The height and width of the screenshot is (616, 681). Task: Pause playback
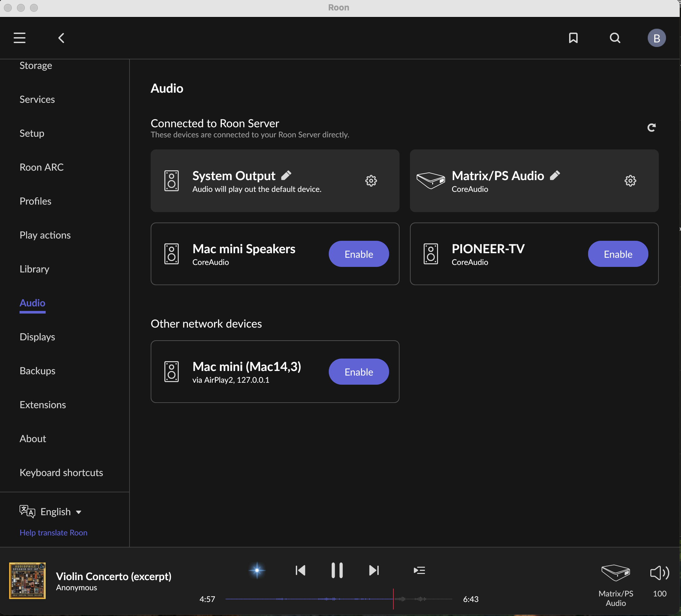[337, 570]
